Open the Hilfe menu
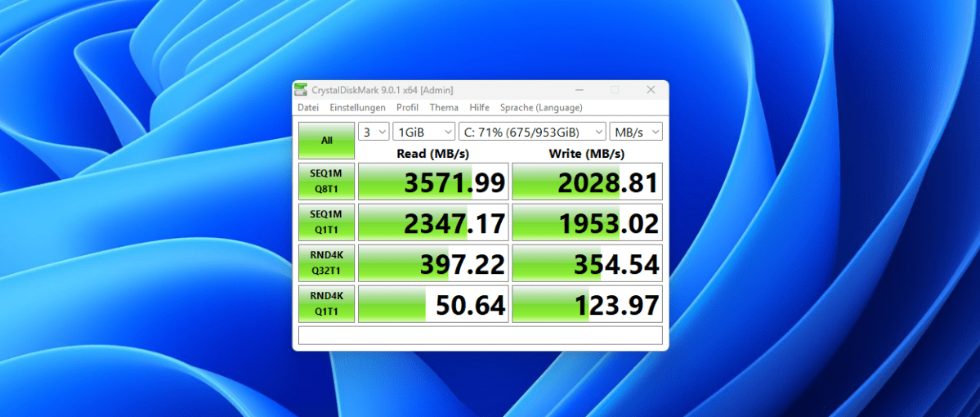The width and height of the screenshot is (980, 417). [x=480, y=108]
